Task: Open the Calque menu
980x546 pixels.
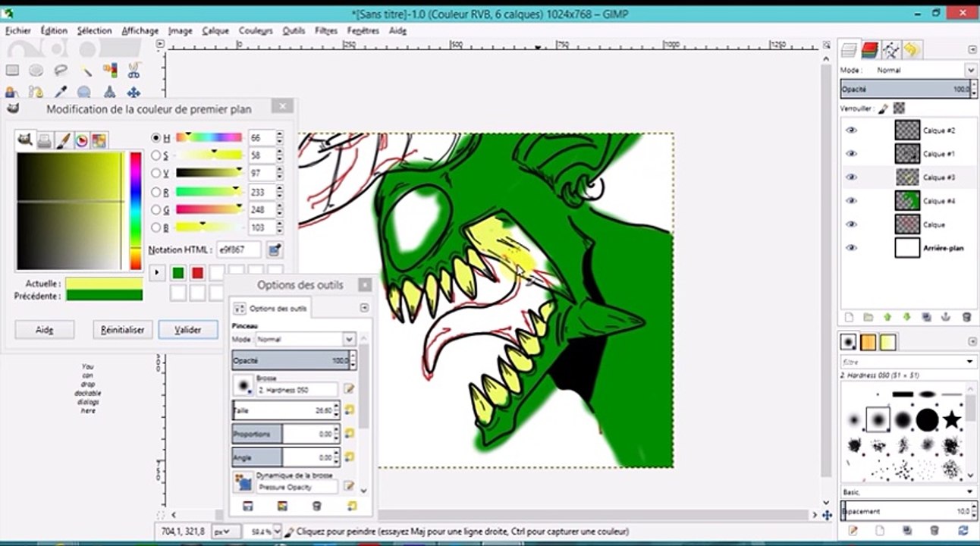Action: click(x=215, y=31)
